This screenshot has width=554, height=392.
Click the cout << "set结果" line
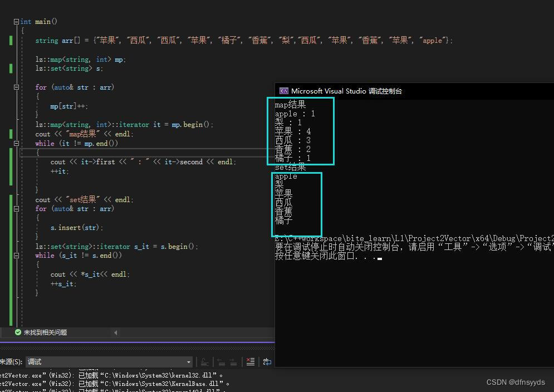pyautogui.click(x=85, y=200)
